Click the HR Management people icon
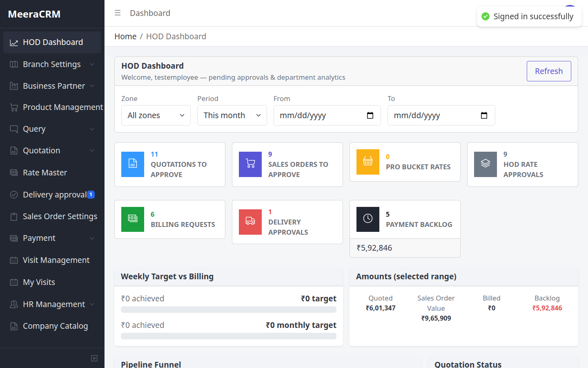This screenshot has width=588, height=368. (x=14, y=305)
